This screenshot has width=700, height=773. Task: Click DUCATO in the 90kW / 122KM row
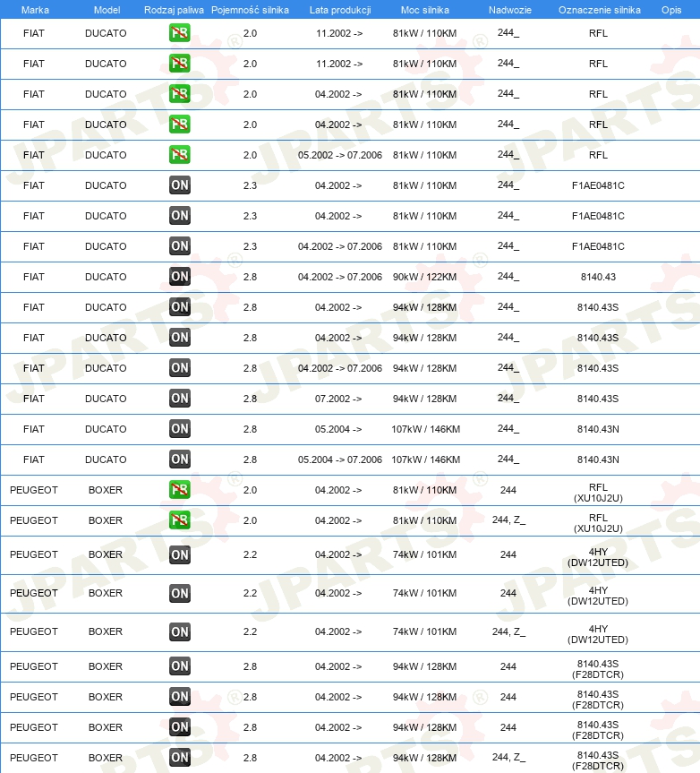[106, 277]
